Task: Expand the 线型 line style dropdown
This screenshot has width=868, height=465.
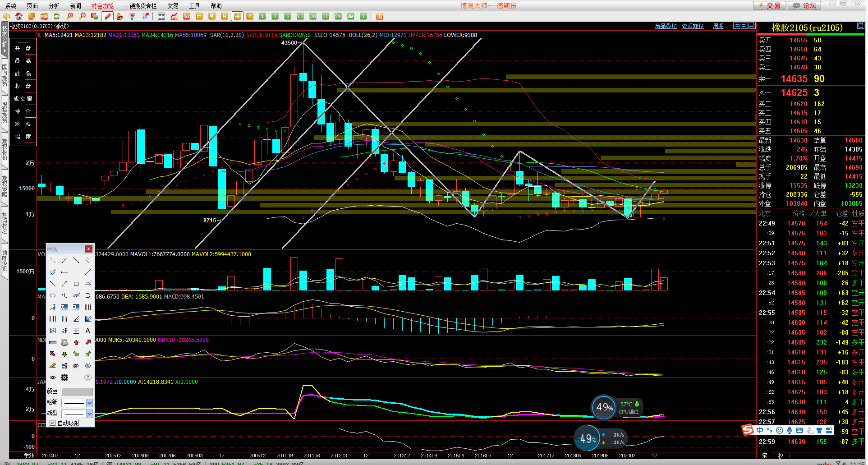Action: click(x=89, y=414)
